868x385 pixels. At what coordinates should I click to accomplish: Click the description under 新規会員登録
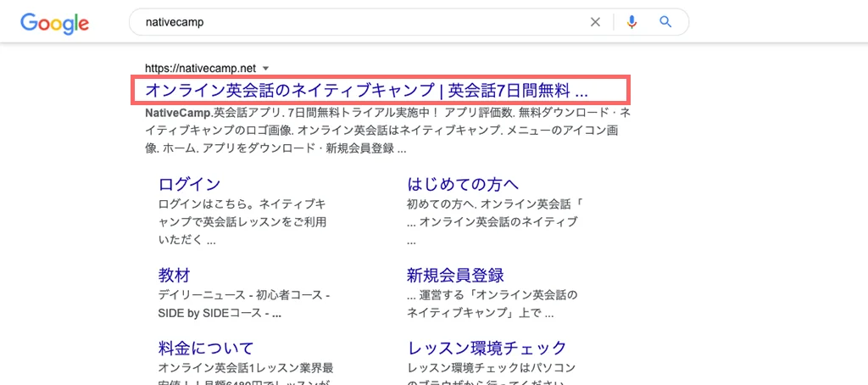(x=492, y=304)
